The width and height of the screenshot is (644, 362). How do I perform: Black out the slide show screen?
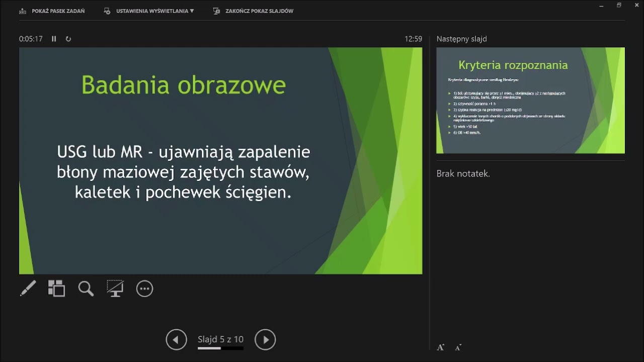point(115,289)
